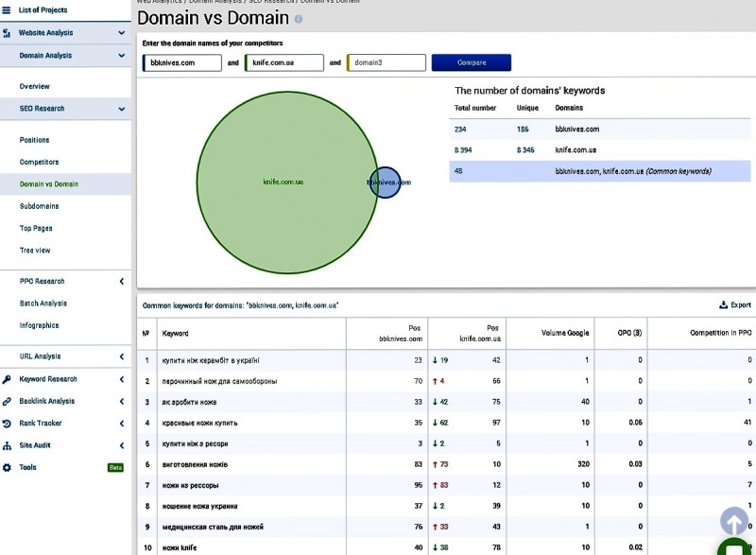Click the Website Analysis chart icon
This screenshot has height=555, width=756.
(x=7, y=33)
